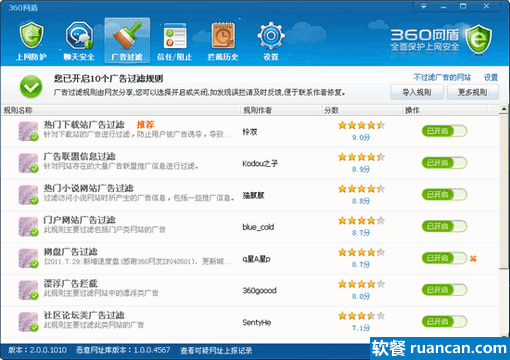Viewport: 510px width, 360px height.
Task: Open the title bar dropdown menu arrow
Action: click(424, 6)
